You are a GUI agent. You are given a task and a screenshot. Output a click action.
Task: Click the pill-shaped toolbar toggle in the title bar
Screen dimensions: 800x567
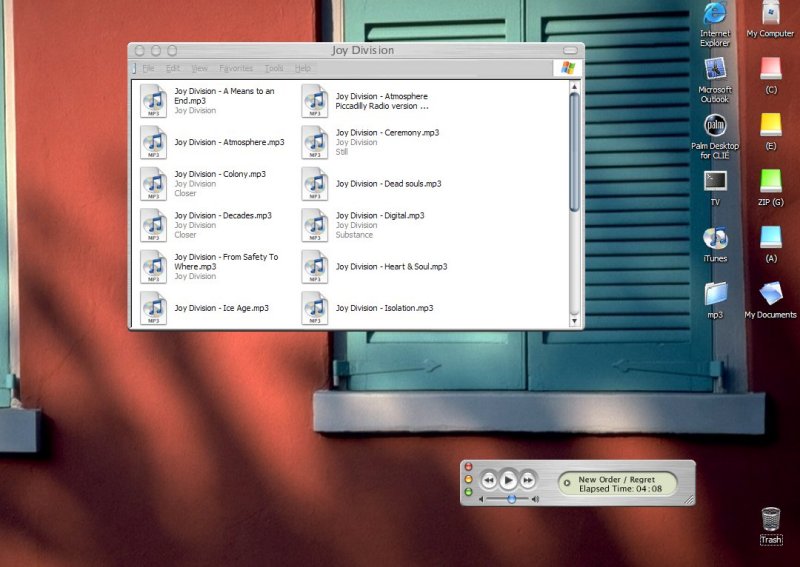570,51
